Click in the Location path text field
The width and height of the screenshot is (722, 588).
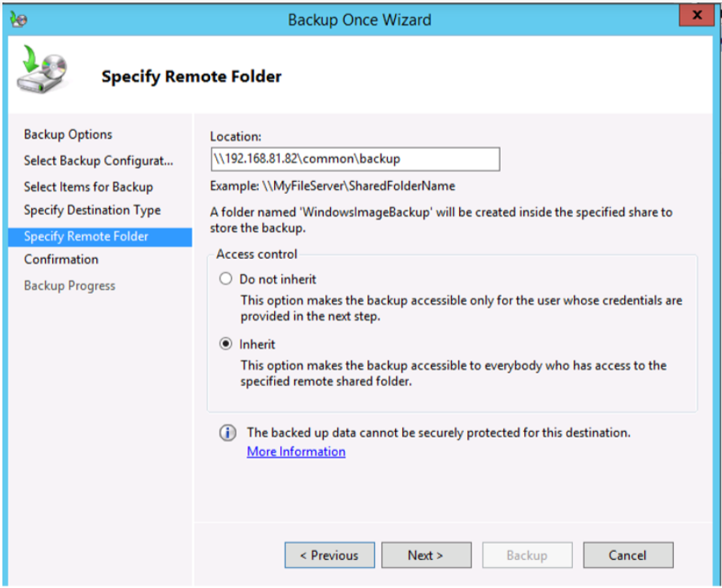[354, 159]
